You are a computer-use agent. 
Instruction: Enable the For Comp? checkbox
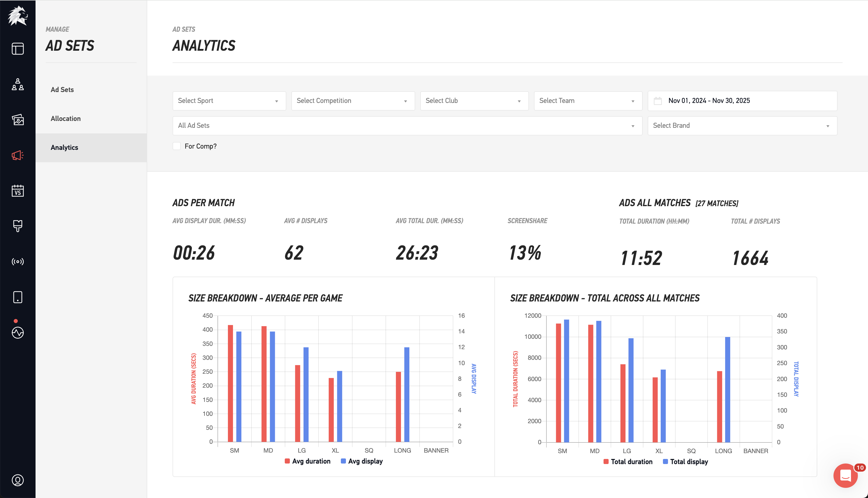177,146
